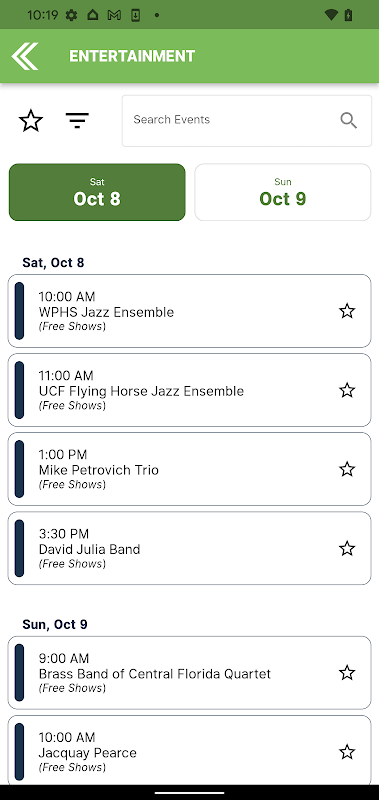Open the Jacquay Pearce 10:00 AM event

click(189, 751)
